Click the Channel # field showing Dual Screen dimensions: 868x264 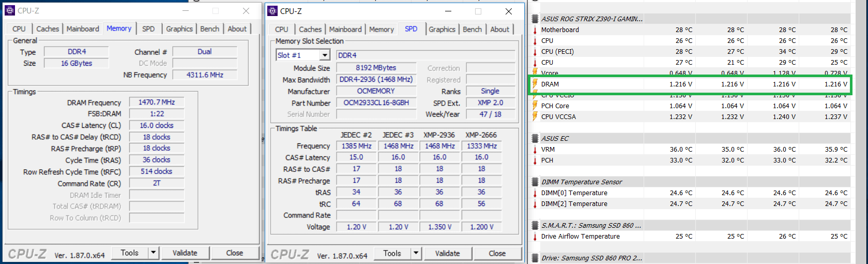tap(205, 51)
